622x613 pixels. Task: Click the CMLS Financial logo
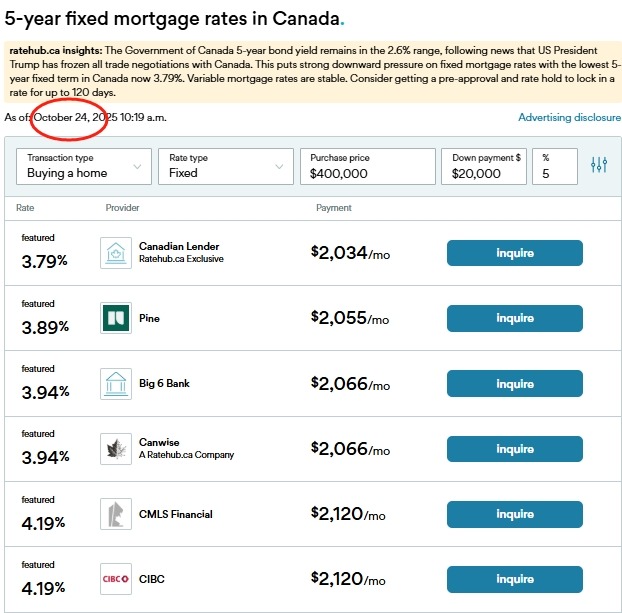coord(116,514)
